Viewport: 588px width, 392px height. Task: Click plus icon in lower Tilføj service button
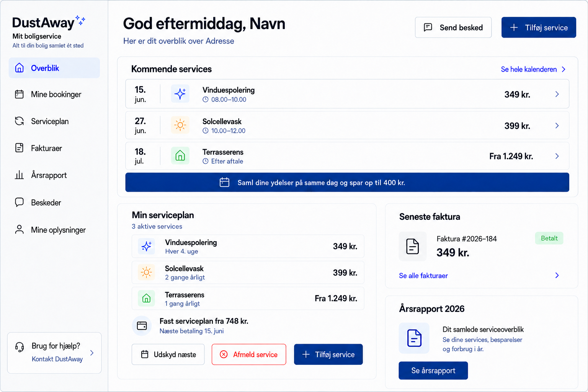point(306,354)
